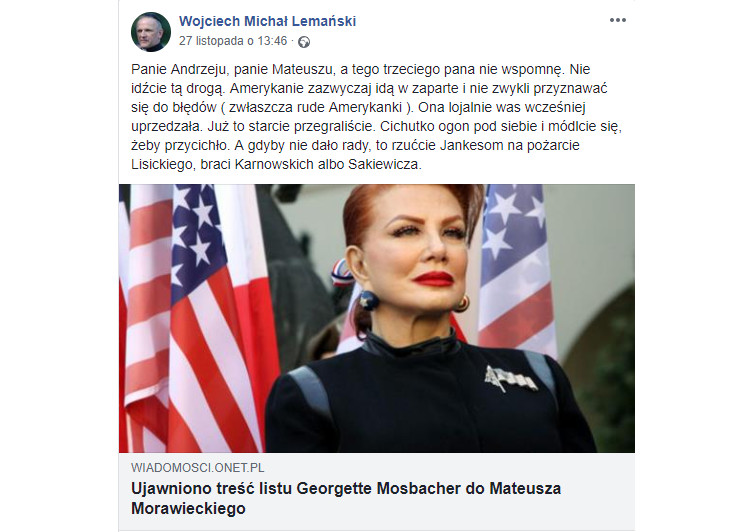Click the gray link preview footer area
The width and height of the screenshot is (753, 532).
click(x=376, y=491)
